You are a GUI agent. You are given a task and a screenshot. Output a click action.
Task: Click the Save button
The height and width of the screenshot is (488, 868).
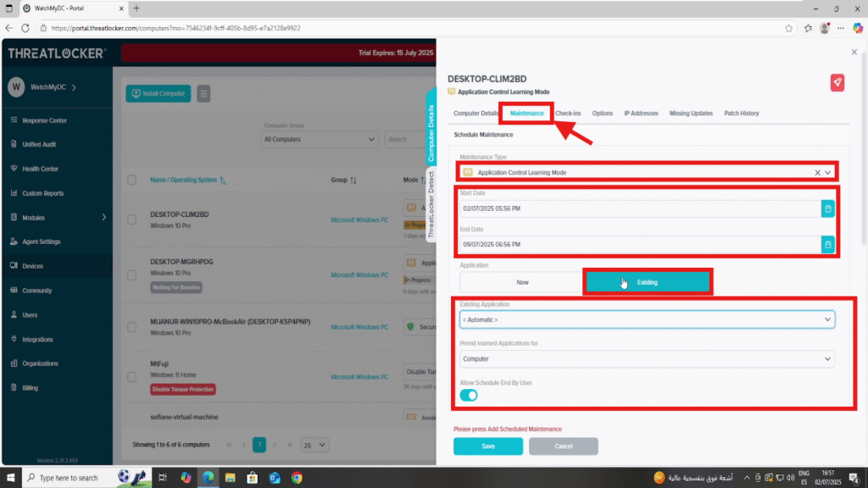point(487,446)
